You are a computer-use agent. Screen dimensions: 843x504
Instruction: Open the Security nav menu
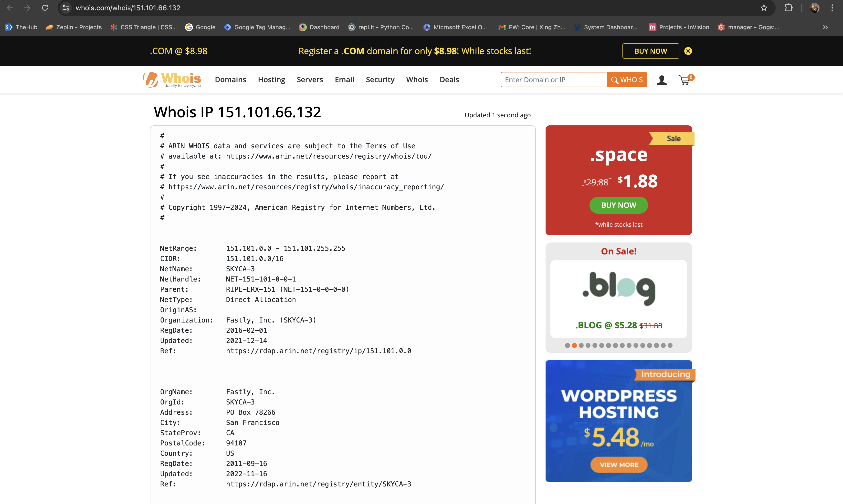[380, 80]
